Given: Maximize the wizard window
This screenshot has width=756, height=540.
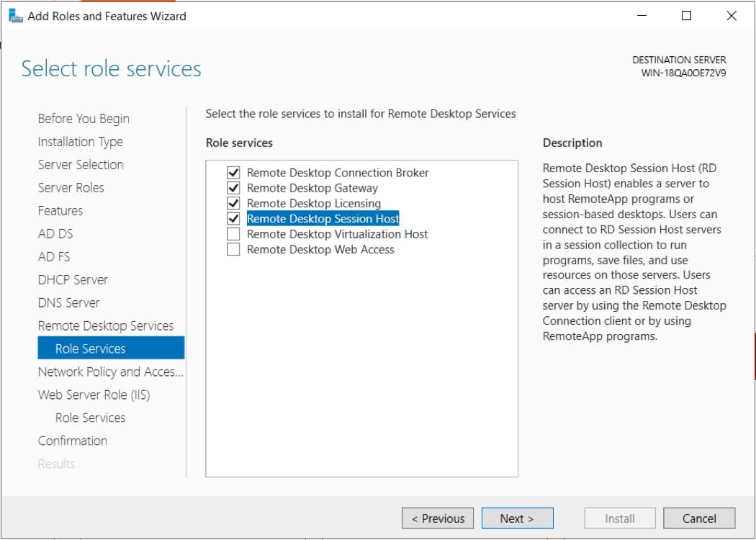Looking at the screenshot, I should [686, 16].
